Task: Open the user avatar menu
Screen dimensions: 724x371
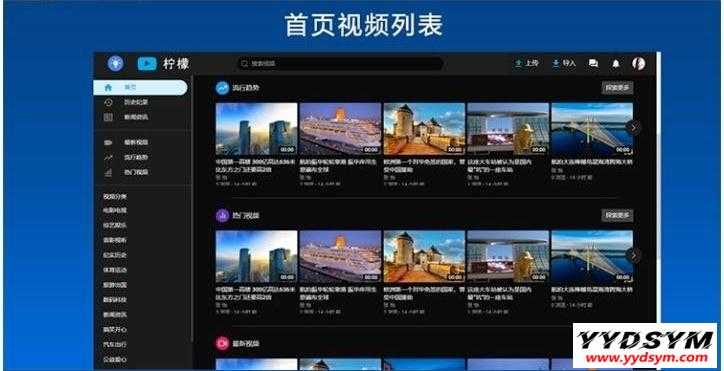Action: [x=639, y=63]
